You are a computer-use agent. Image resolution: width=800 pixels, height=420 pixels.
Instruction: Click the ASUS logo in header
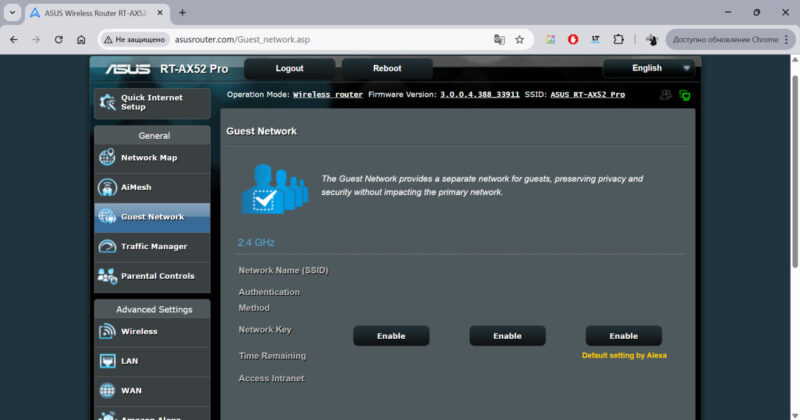[x=128, y=69]
